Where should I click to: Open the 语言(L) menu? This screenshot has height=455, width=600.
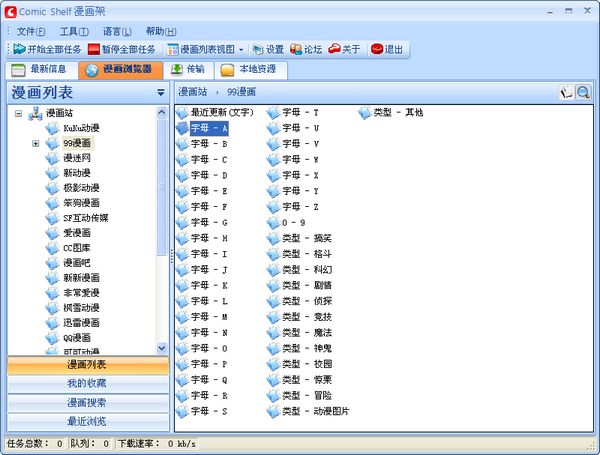tap(117, 31)
